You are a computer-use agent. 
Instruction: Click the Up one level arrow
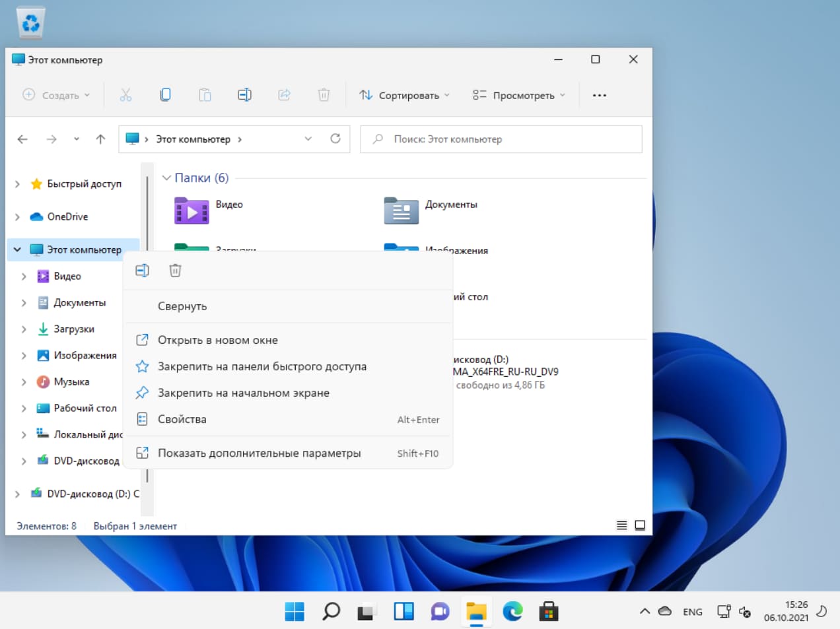click(x=100, y=139)
